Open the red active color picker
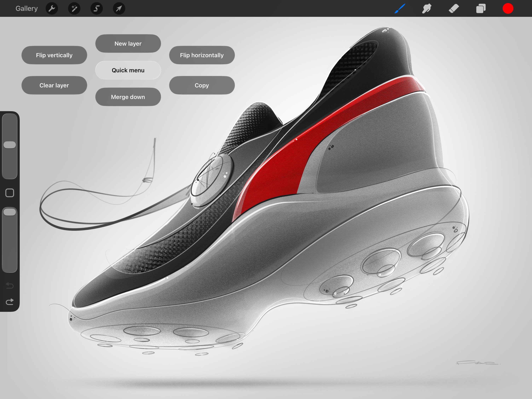 (x=508, y=9)
